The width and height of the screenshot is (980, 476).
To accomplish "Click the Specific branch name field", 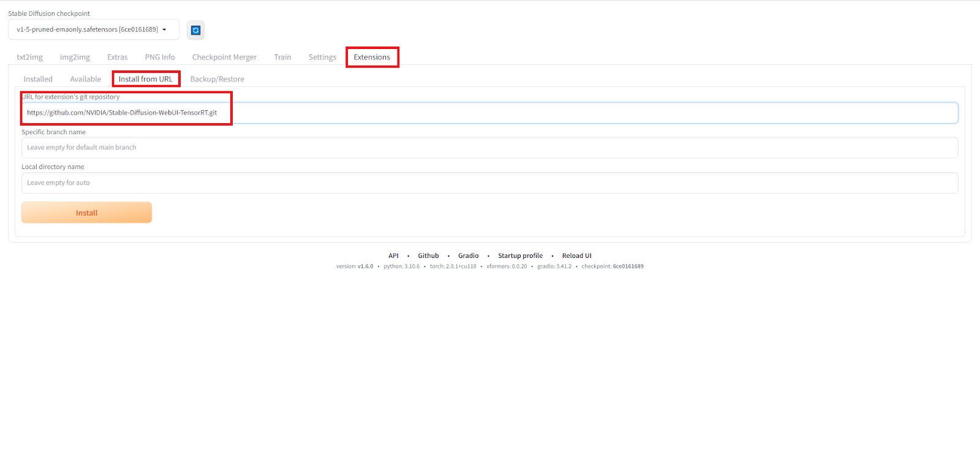I will pos(490,148).
